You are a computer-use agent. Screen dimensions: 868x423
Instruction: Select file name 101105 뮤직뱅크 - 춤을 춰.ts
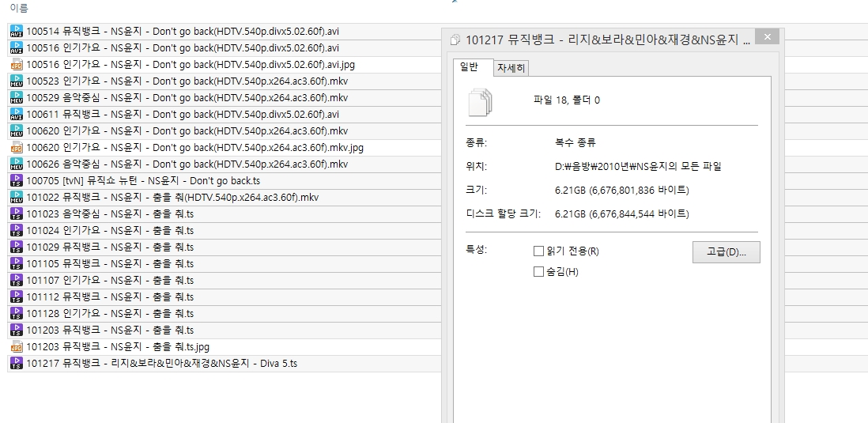coord(110,264)
